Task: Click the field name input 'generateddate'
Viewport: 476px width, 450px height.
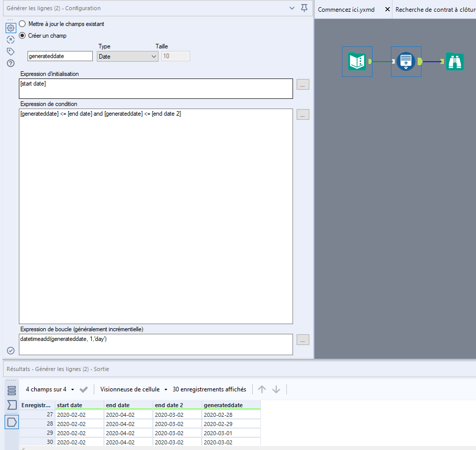Action: pos(60,56)
